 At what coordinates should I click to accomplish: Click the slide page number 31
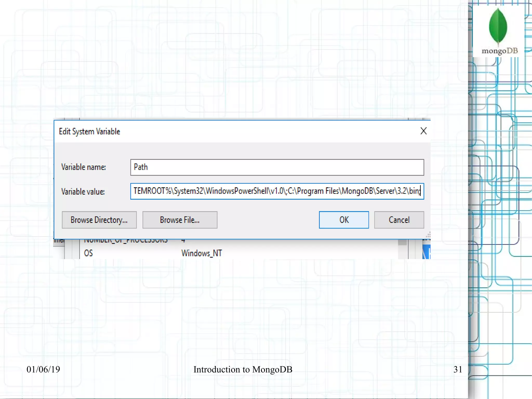[457, 369]
